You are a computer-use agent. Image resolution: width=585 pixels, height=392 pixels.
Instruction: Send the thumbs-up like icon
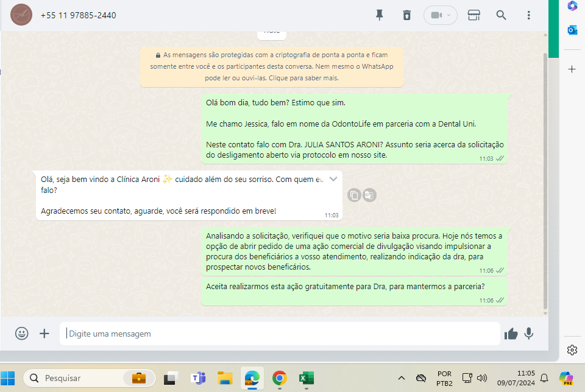pyautogui.click(x=511, y=334)
